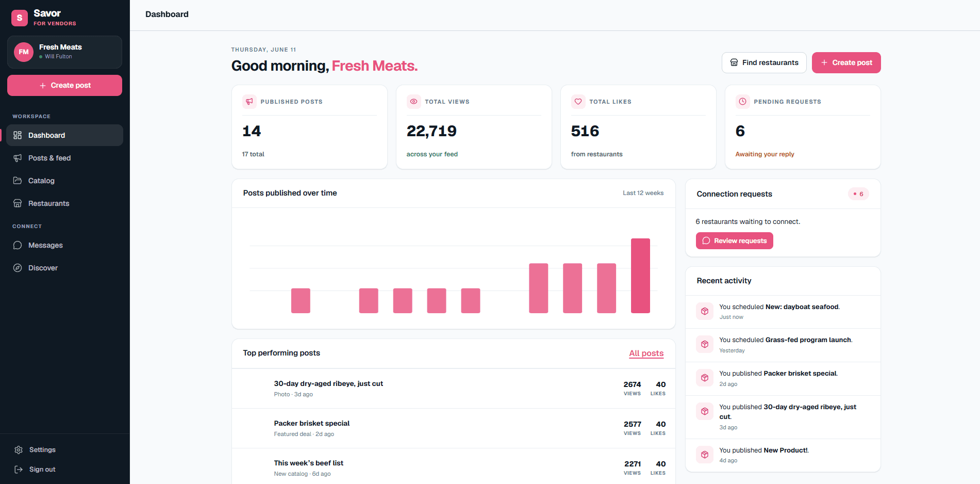The image size is (980, 484).
Task: Click the Catalog folder icon
Action: point(18,181)
